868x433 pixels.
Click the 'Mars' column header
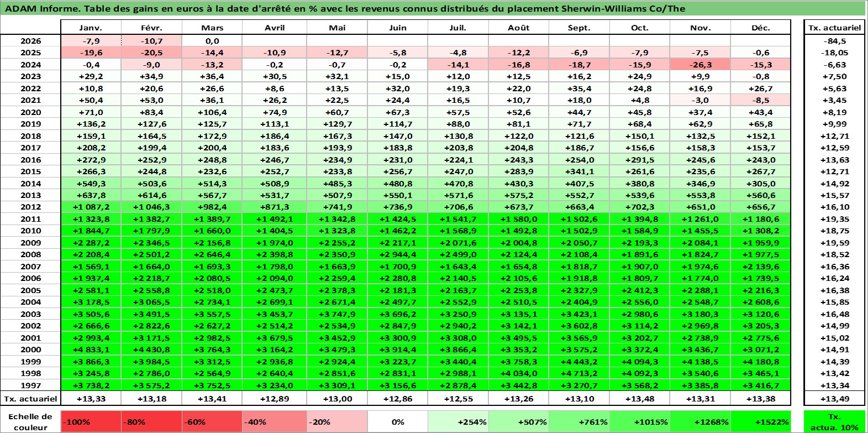[212, 28]
